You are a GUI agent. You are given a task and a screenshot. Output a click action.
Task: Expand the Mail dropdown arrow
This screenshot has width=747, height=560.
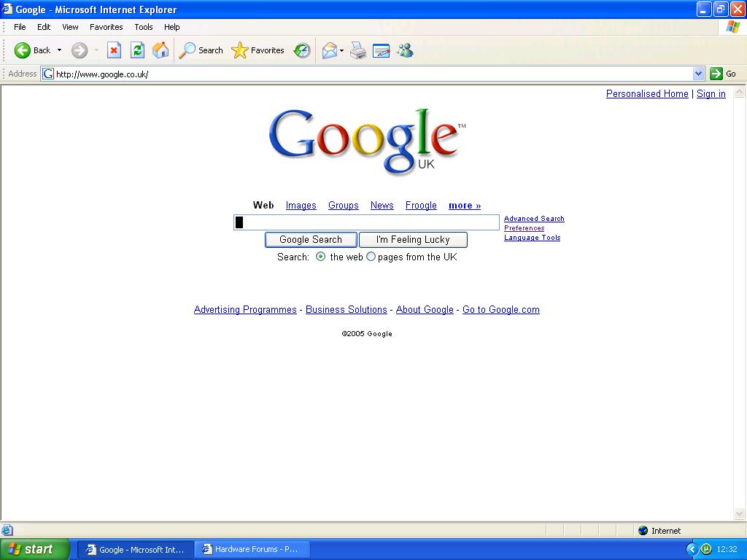tap(341, 50)
